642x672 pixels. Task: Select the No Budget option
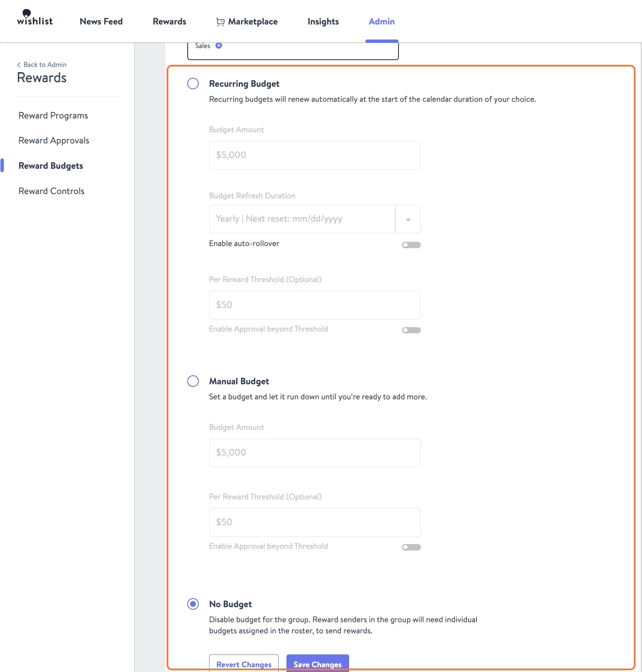point(193,604)
